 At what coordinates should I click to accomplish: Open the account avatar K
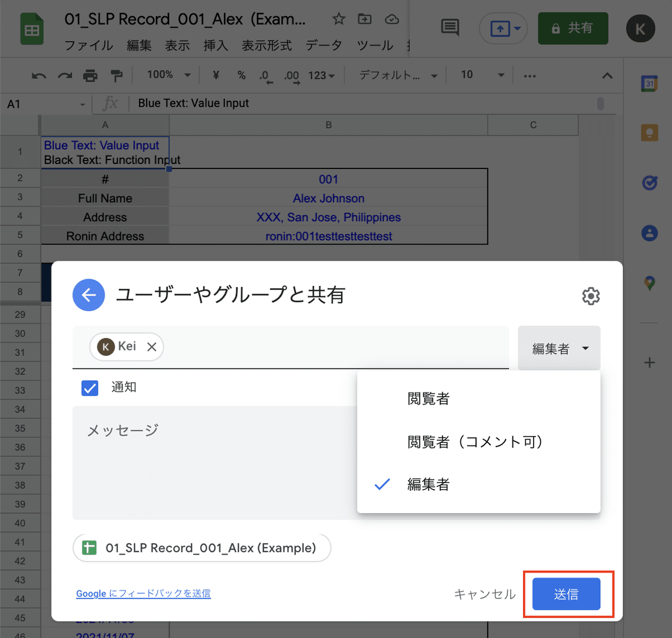641,29
